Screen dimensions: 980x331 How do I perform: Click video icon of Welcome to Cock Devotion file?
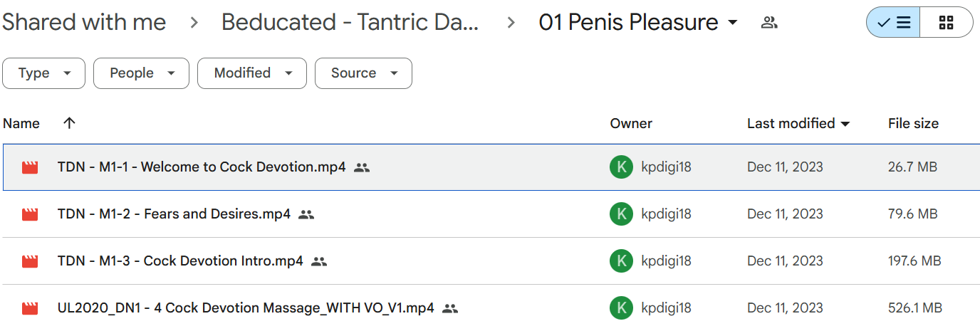pos(30,168)
